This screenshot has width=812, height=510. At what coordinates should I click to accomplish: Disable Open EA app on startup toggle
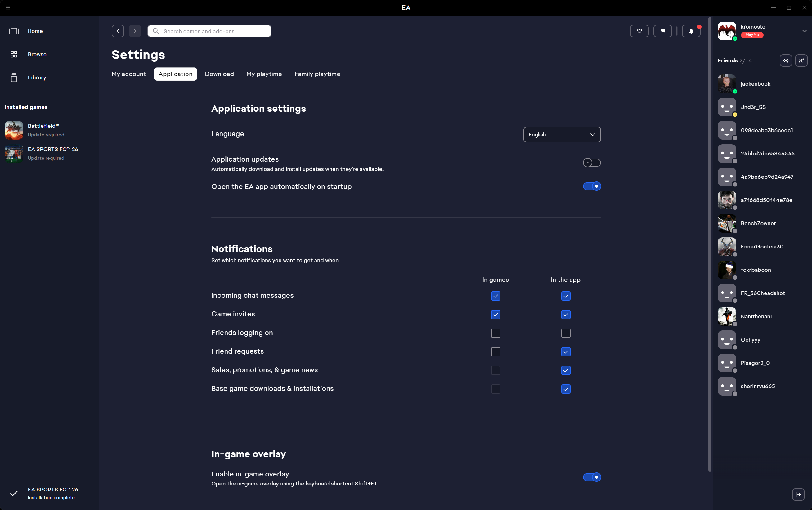tap(592, 186)
